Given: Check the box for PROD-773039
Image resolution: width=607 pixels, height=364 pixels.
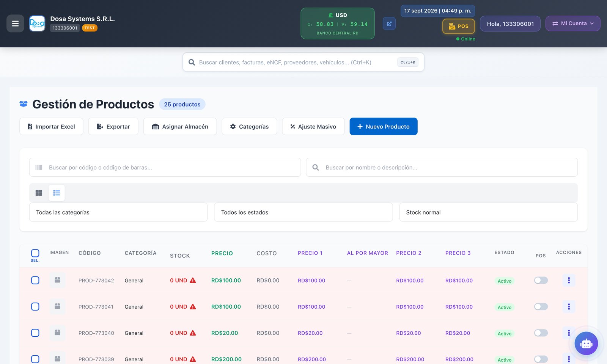Looking at the screenshot, I should [x=35, y=359].
